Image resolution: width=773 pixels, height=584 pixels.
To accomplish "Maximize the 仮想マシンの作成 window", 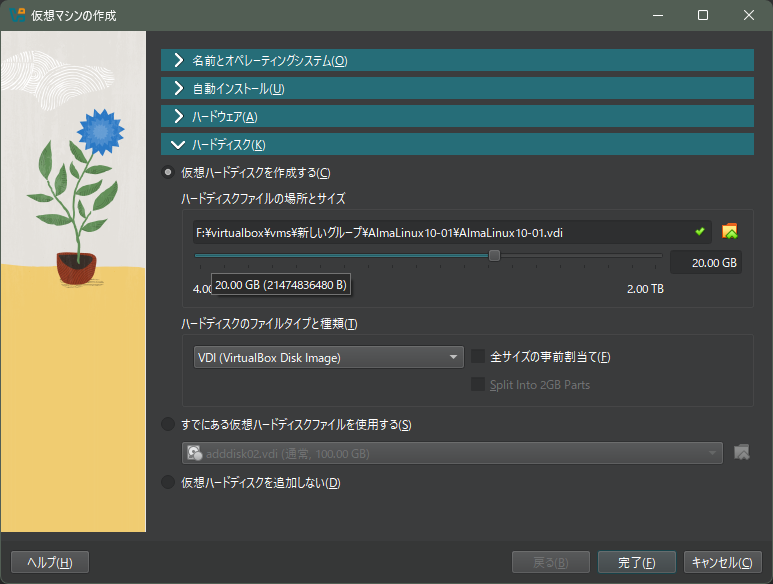I will click(x=703, y=15).
